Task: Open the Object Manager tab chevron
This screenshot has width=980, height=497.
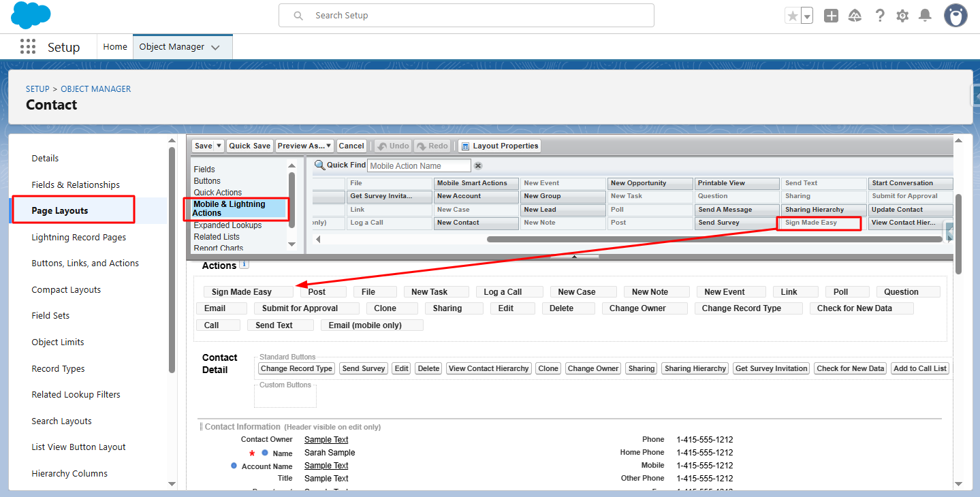Action: [x=215, y=48]
